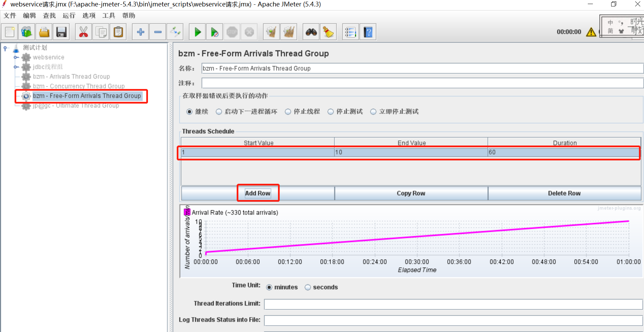Open the 选项 menu
The width and height of the screenshot is (644, 332).
pyautogui.click(x=89, y=16)
